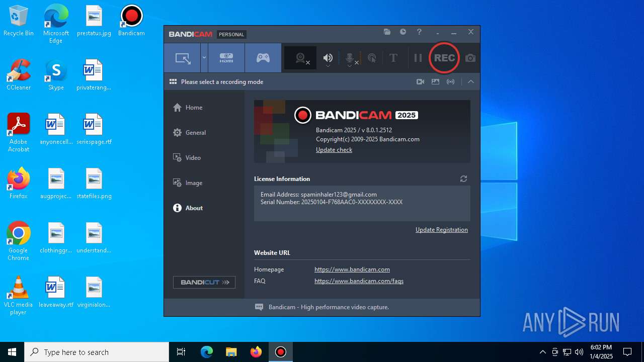The width and height of the screenshot is (644, 362).
Task: Click the pause recording button
Action: coord(418,58)
